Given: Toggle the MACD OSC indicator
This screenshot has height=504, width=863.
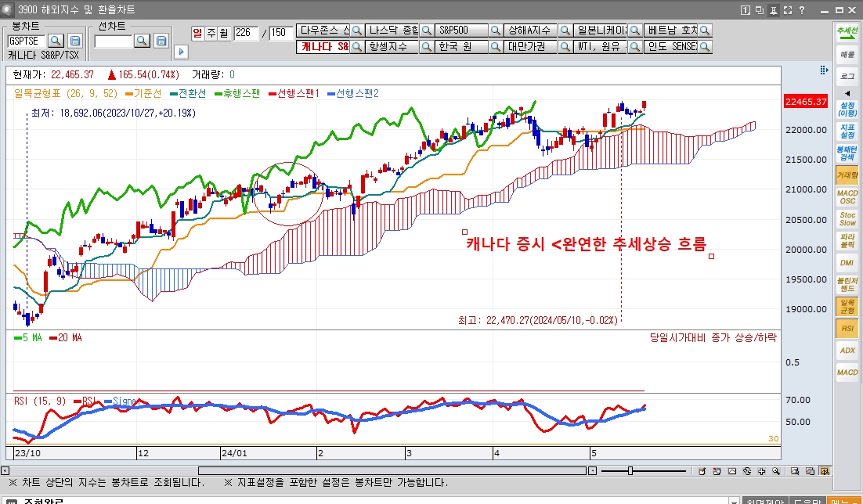Looking at the screenshot, I should pos(847,197).
